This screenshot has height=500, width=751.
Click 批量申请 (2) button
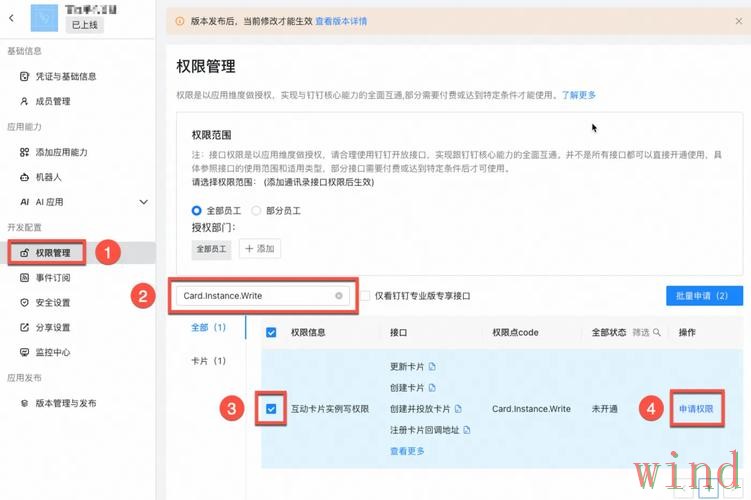(x=705, y=296)
